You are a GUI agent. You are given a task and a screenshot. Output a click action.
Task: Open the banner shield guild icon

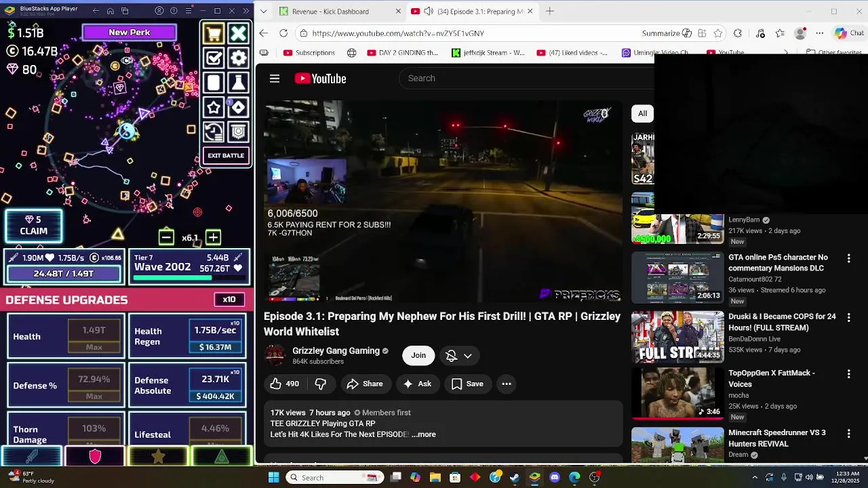pos(239,132)
